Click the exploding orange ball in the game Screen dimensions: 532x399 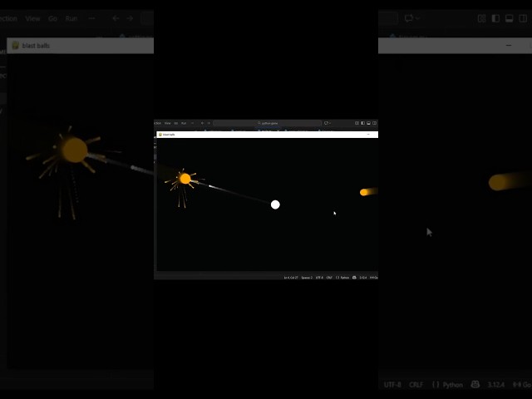[x=185, y=179]
